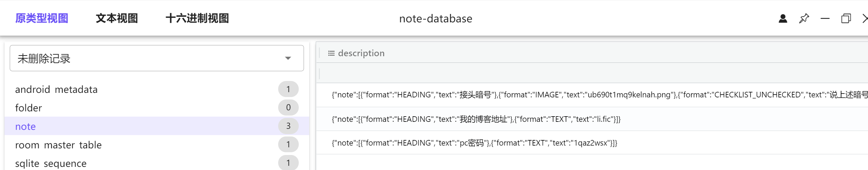Switch to 文本视图 tab

coord(117,19)
